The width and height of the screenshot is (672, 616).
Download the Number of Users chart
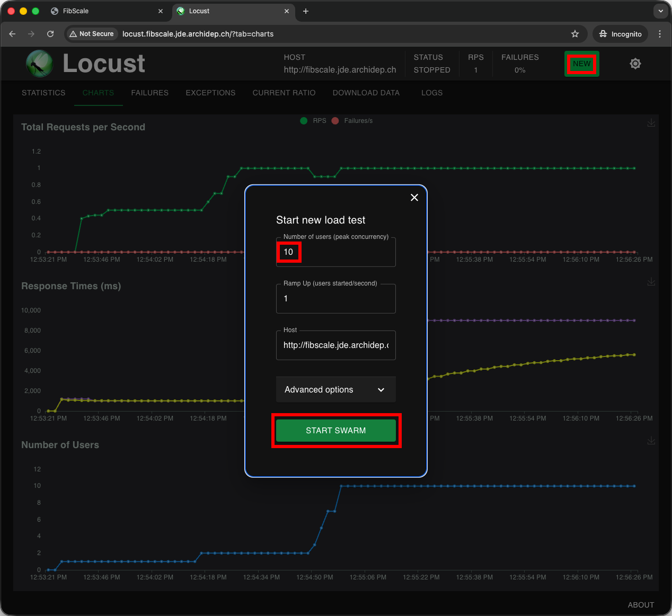(x=651, y=441)
